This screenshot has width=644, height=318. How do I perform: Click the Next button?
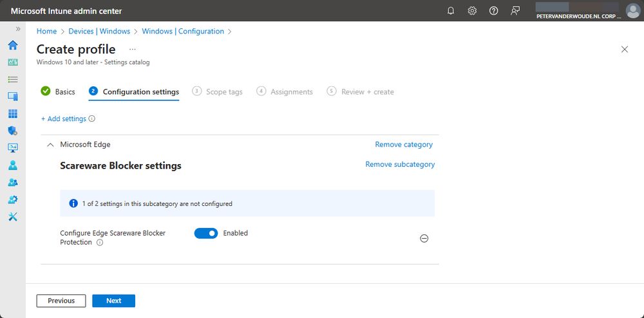point(114,301)
